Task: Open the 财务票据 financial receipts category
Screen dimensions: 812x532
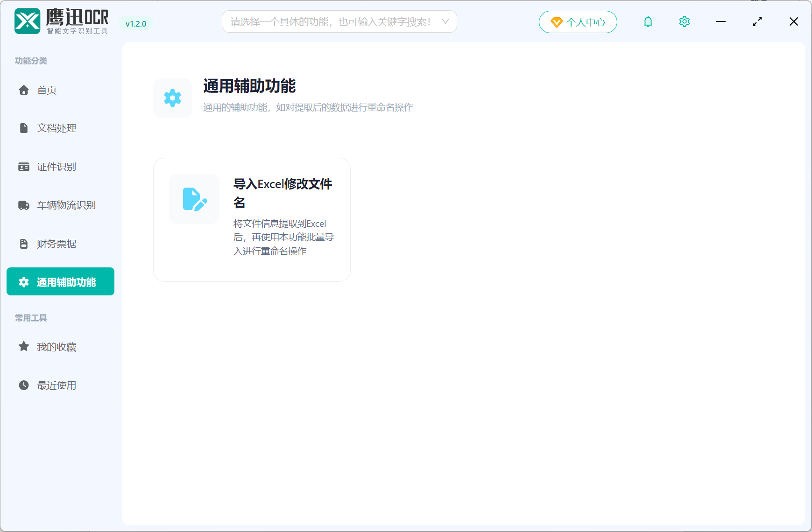Action: click(56, 244)
